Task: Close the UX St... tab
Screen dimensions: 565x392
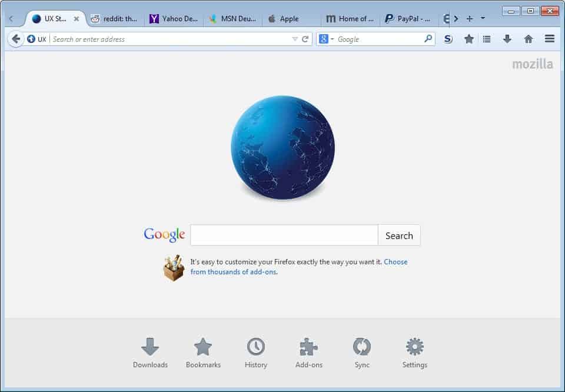Action: [x=77, y=19]
